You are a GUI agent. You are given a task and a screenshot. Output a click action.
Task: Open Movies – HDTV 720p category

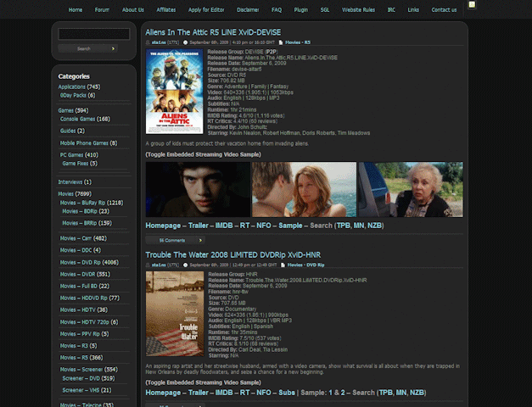tap(85, 322)
